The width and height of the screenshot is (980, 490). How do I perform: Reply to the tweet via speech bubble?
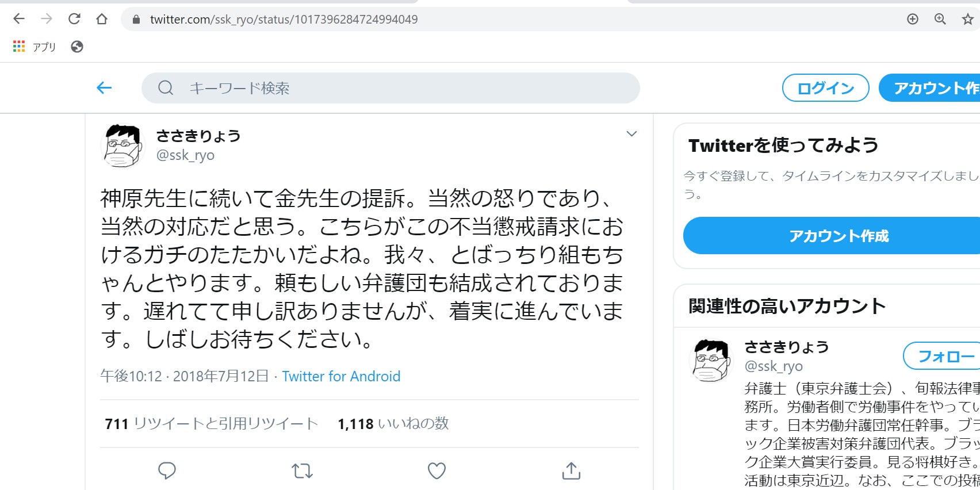pyautogui.click(x=167, y=470)
